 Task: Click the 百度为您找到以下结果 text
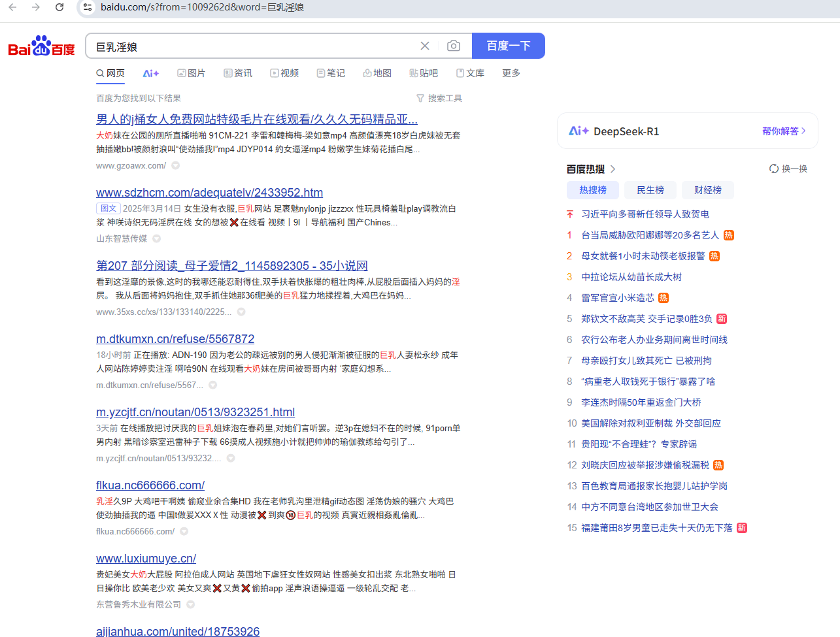[139, 98]
